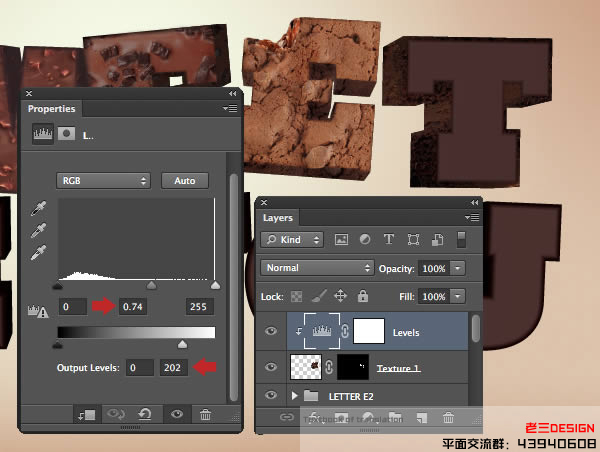Switch to the Properties tab
Viewport: 600px width, 452px height.
click(52, 109)
